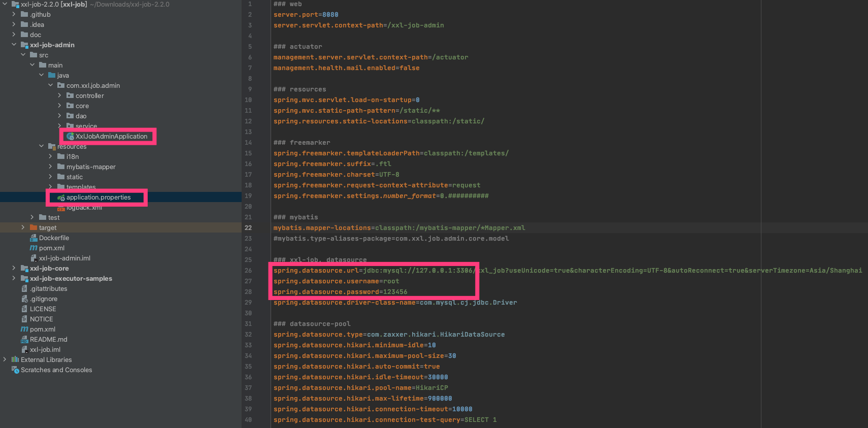Click the README.md markdown file icon
Image resolution: width=868 pixels, height=428 pixels.
(24, 339)
